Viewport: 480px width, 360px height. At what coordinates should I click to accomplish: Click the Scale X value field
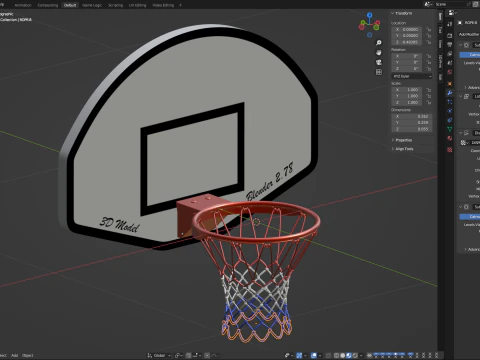coord(407,90)
